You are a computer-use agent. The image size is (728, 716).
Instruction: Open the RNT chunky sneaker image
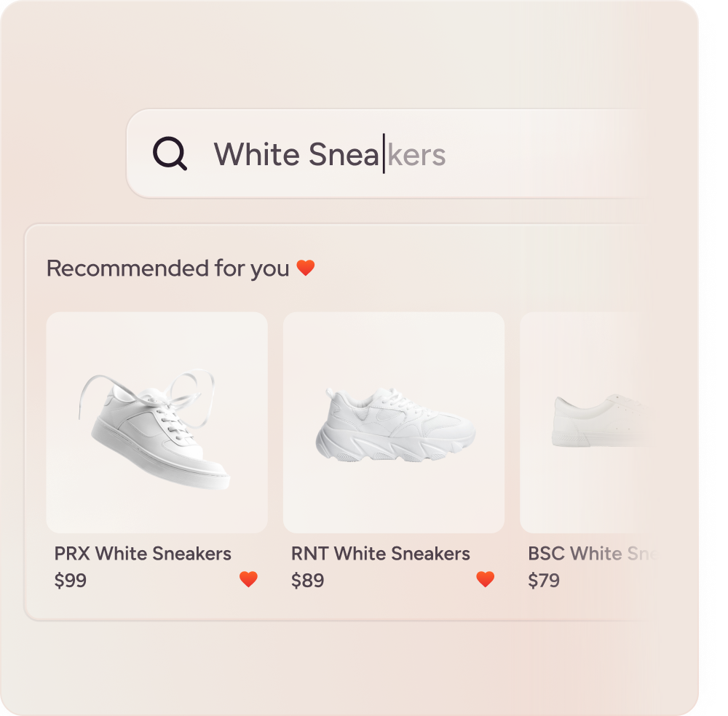coord(394,422)
